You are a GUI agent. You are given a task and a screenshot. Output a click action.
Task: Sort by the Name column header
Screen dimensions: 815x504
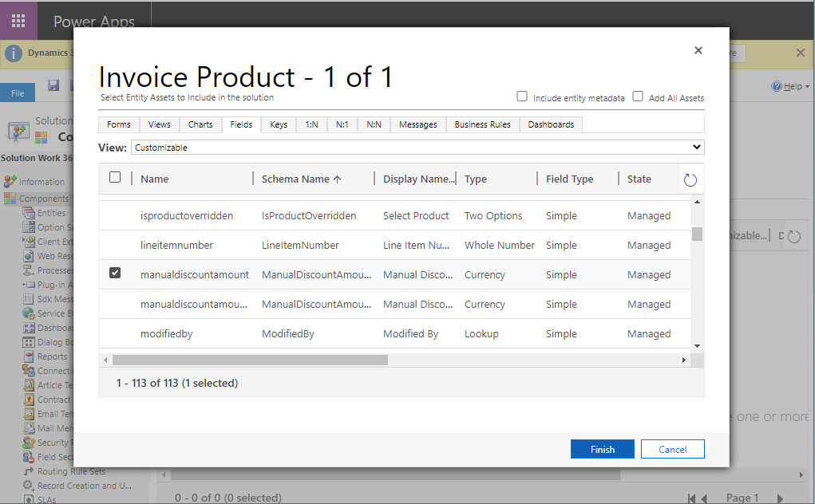(x=154, y=179)
